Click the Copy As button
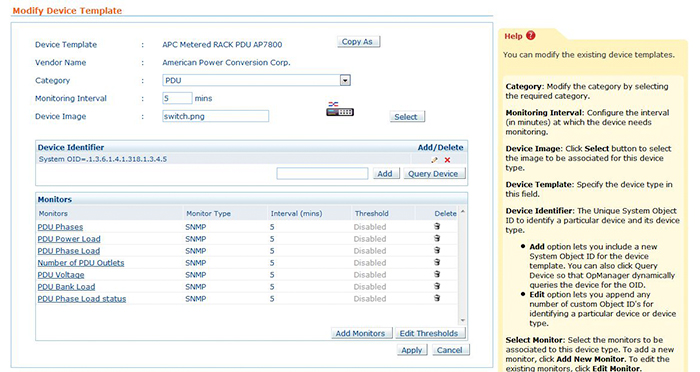Screen dimensions: 700x372 click(358, 42)
